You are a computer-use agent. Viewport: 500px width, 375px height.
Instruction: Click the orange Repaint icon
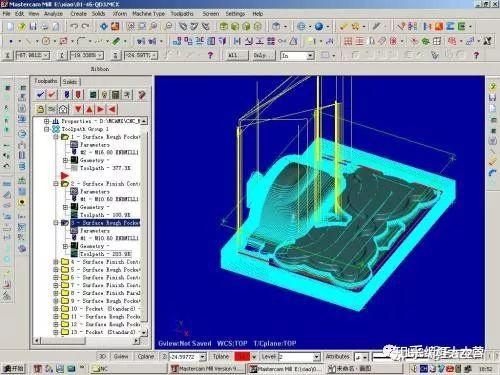(115, 26)
